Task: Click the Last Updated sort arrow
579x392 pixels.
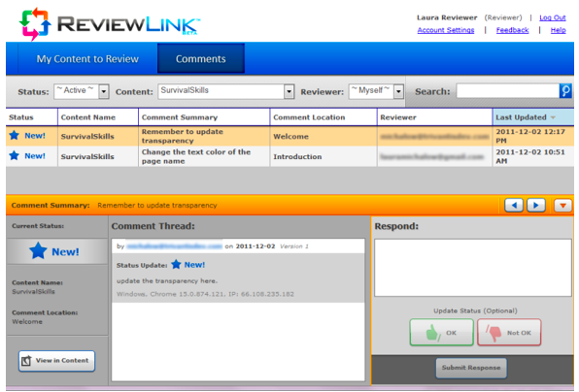Action: pos(553,117)
